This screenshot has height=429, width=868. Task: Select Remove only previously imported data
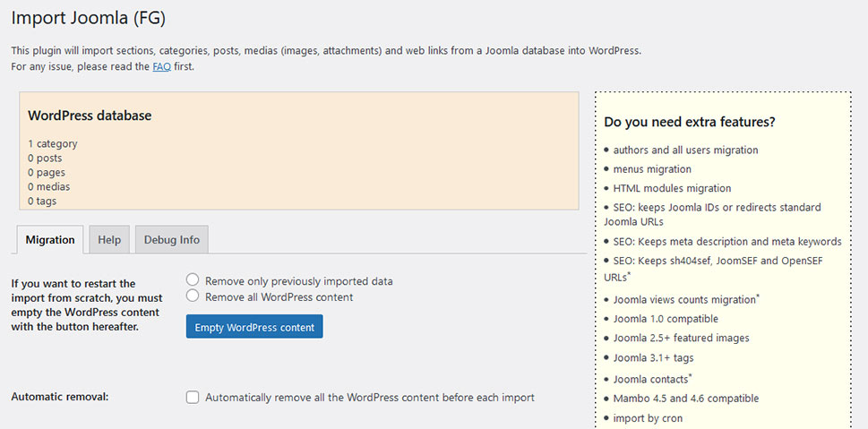pos(193,280)
